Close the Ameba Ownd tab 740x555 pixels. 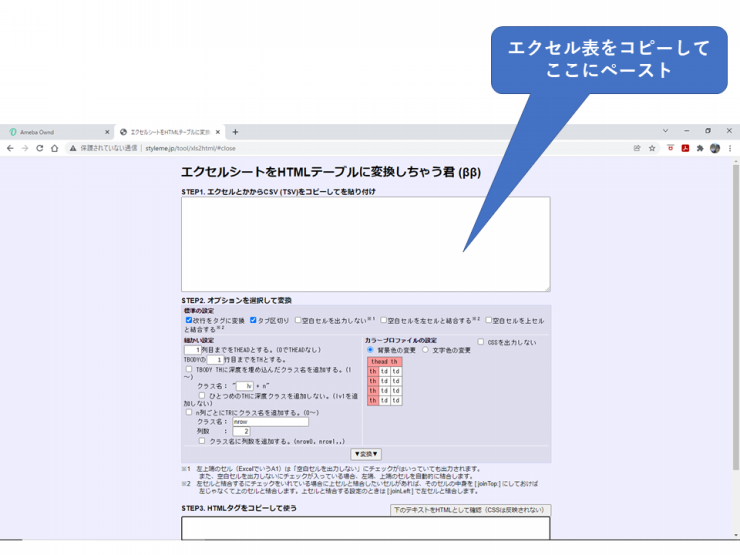point(107,132)
